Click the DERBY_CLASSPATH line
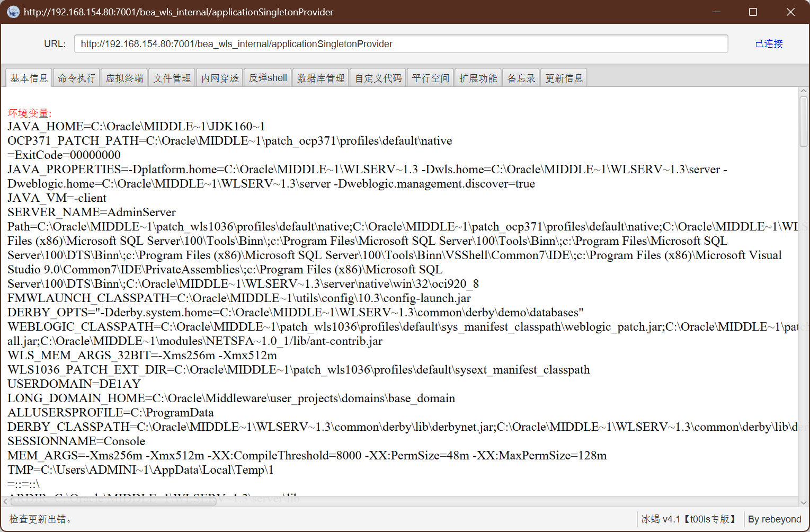 (403, 427)
